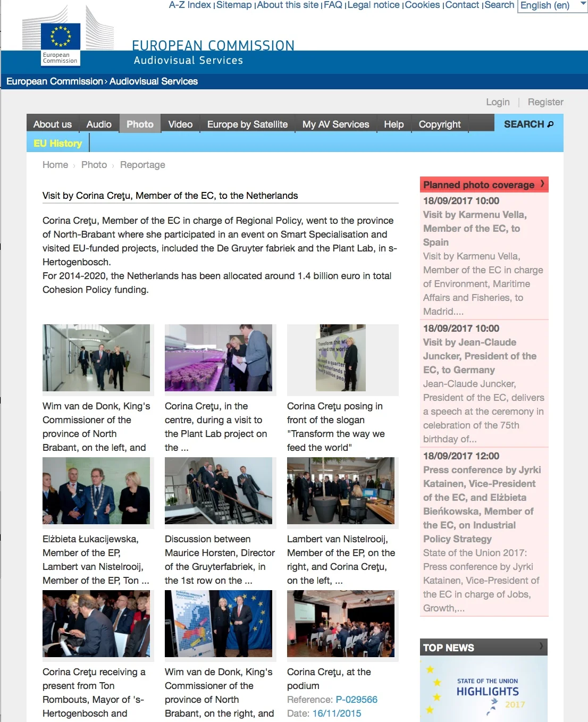The width and height of the screenshot is (588, 722).
Task: Open the Plant Lab project photo thumbnail
Action: coord(219,358)
